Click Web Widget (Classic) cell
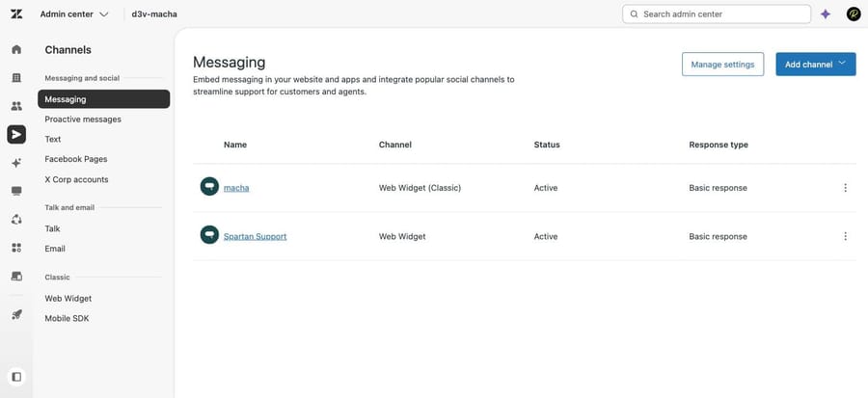The width and height of the screenshot is (868, 398). (x=420, y=188)
